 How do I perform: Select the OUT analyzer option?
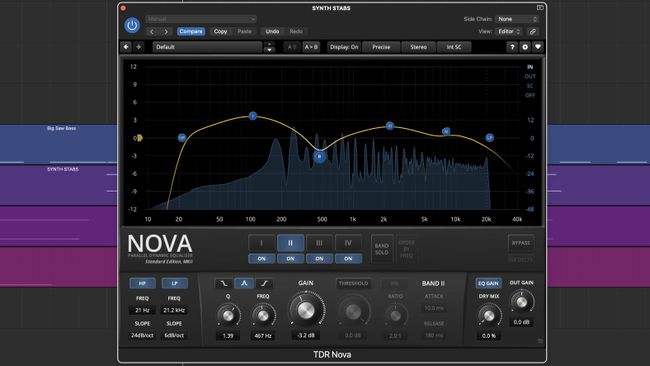coord(530,76)
